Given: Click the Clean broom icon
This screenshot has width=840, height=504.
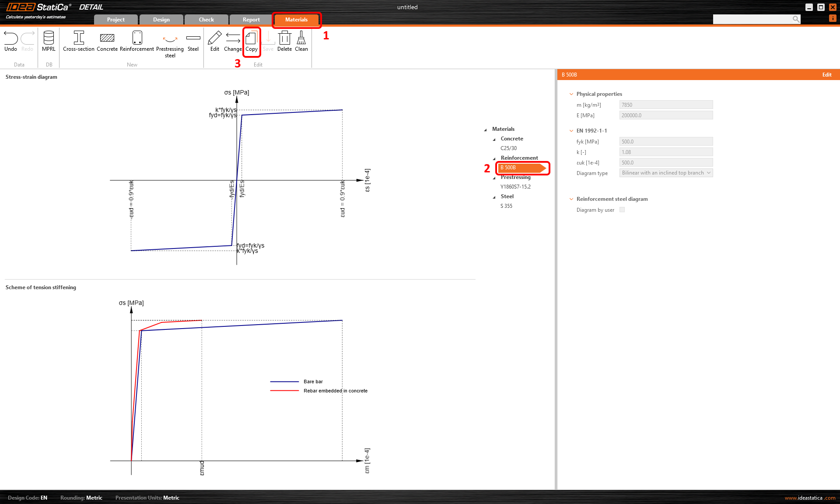Looking at the screenshot, I should pyautogui.click(x=301, y=38).
